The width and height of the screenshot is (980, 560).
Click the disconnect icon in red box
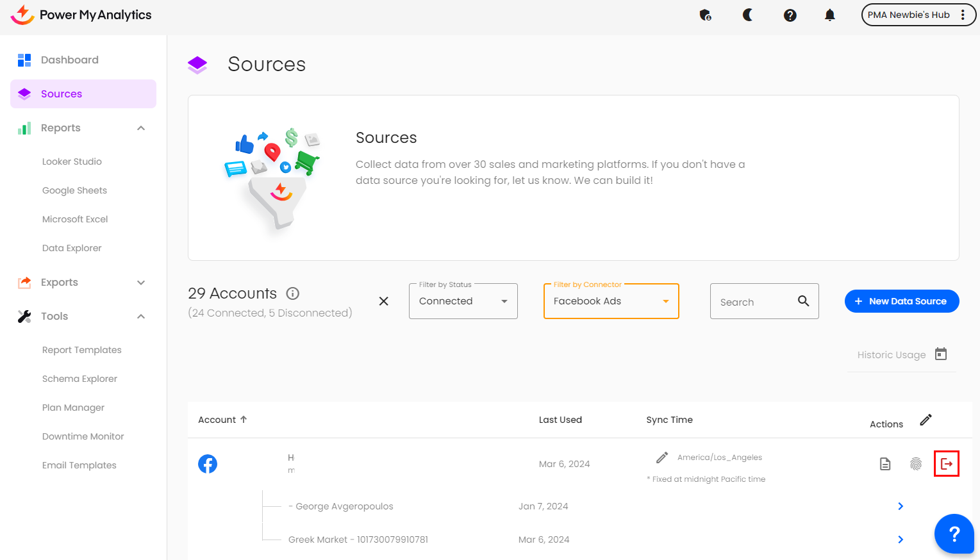946,464
